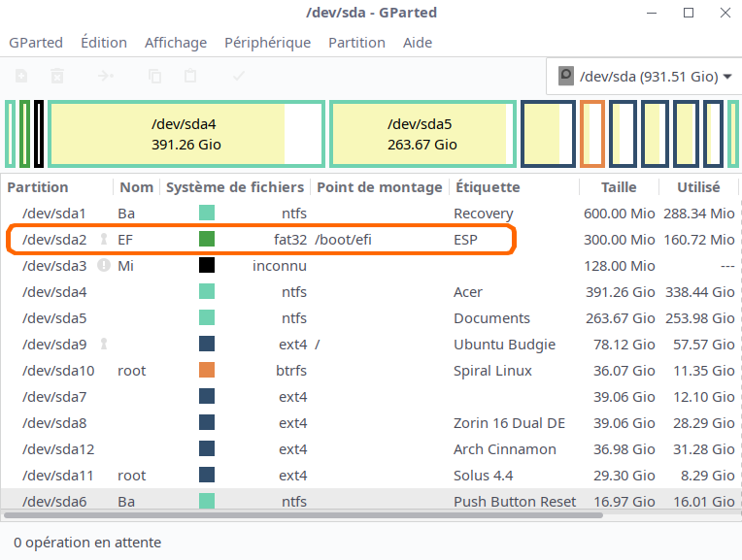The width and height of the screenshot is (742, 560).
Task: Click the Resize/Move toolbar icon
Action: (x=106, y=76)
